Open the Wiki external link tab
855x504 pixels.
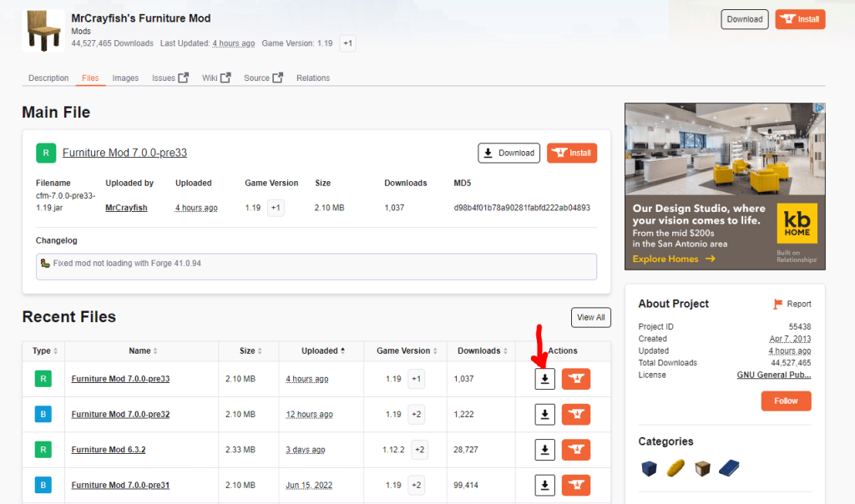216,78
